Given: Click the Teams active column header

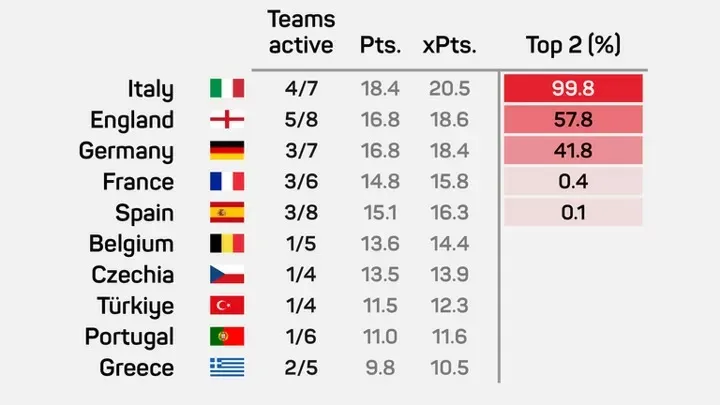Looking at the screenshot, I should coord(302,32).
